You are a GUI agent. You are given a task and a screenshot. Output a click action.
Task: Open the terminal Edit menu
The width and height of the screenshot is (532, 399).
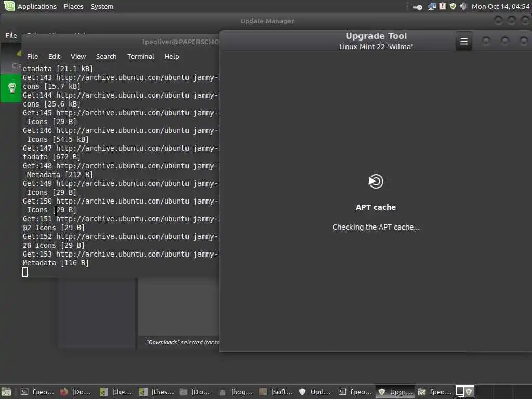click(54, 56)
